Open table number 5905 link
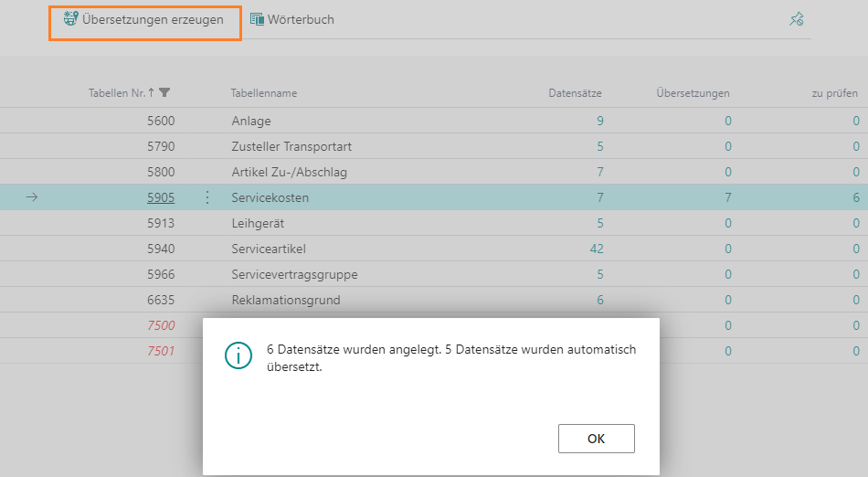Screen dimensions: 868x477 [x=160, y=197]
